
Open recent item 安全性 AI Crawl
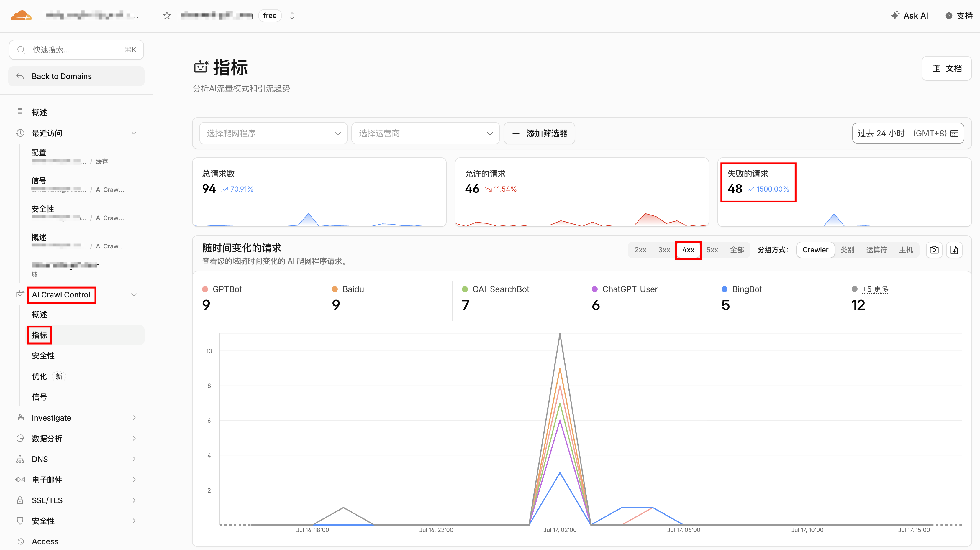(78, 213)
